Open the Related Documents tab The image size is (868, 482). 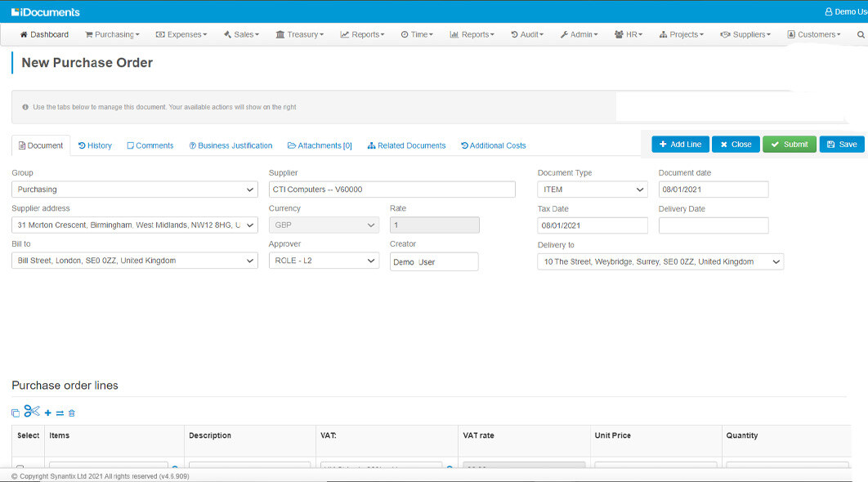pyautogui.click(x=407, y=145)
